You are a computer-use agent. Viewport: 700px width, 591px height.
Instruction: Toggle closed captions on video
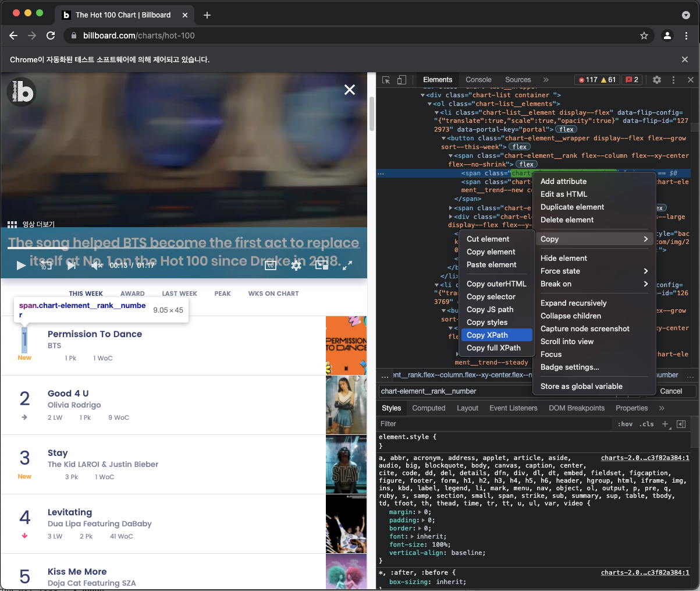(x=271, y=266)
